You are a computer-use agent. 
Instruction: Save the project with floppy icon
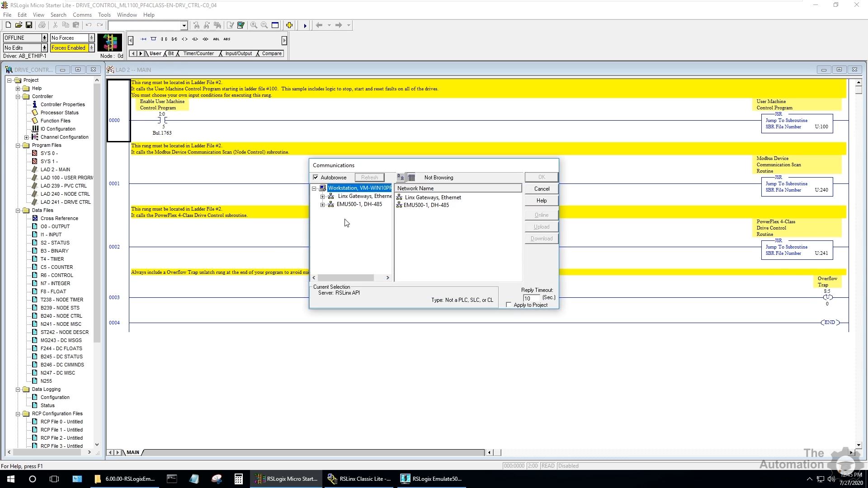click(29, 25)
